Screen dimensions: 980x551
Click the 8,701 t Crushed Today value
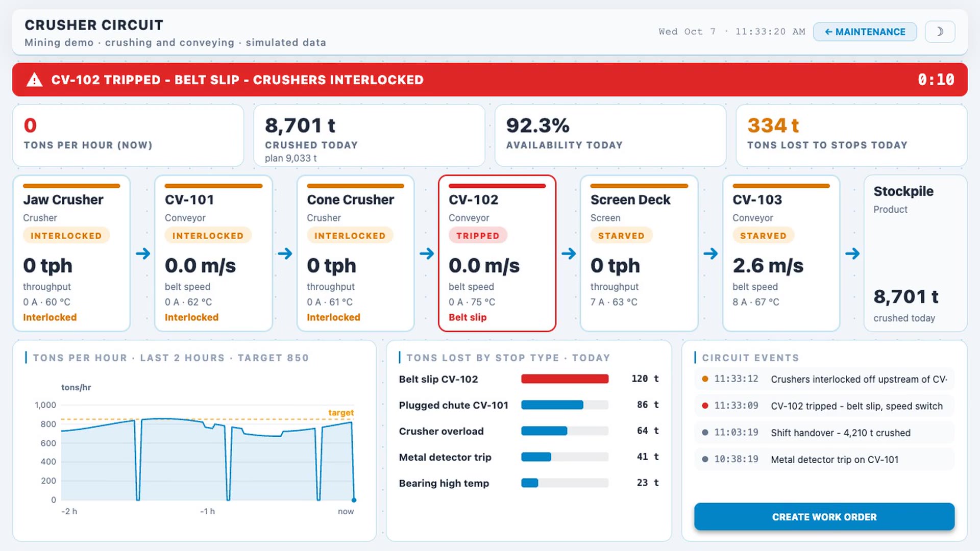(300, 126)
